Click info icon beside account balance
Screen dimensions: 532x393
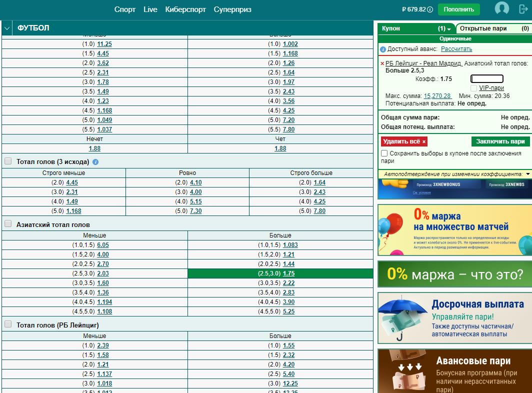[430, 9]
